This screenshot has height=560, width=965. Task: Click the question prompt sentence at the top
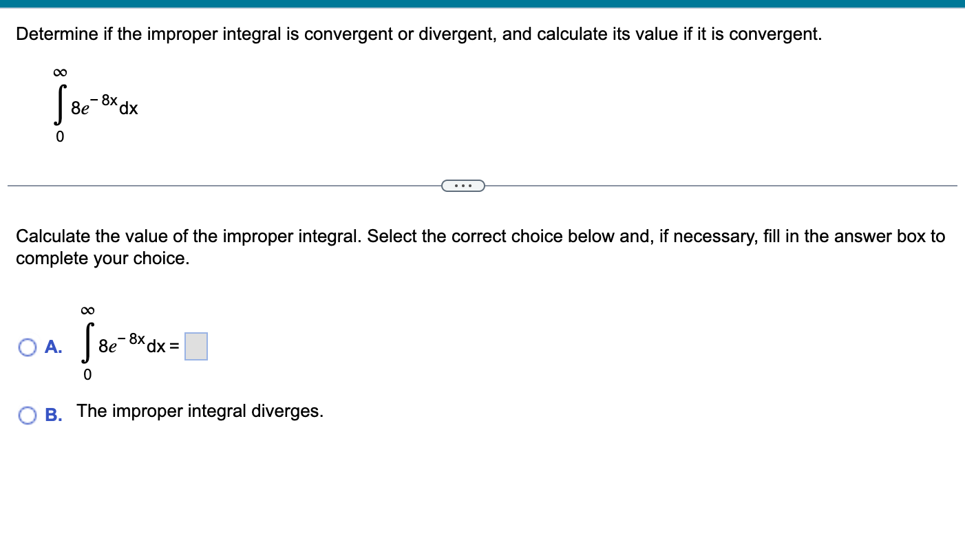pos(417,34)
